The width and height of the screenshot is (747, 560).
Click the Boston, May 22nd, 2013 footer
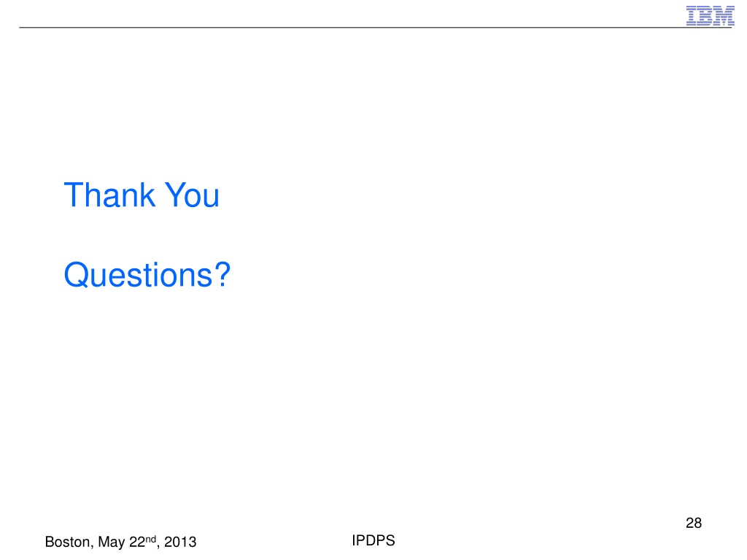[x=120, y=542]
